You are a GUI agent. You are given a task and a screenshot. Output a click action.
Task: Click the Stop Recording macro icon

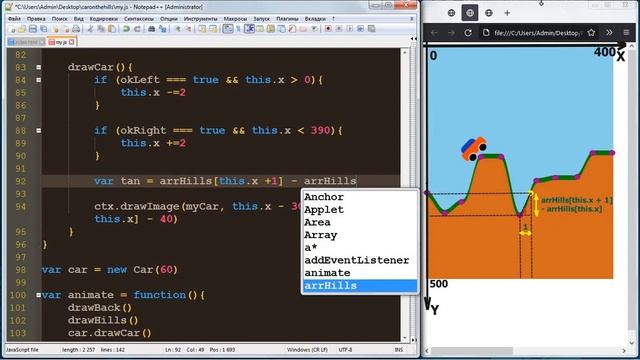339,29
